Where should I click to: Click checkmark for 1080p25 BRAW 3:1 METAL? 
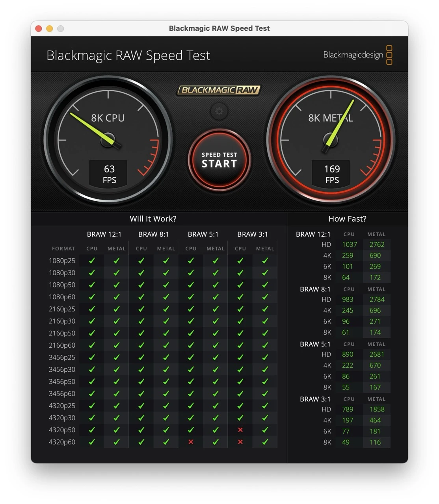pos(265,261)
